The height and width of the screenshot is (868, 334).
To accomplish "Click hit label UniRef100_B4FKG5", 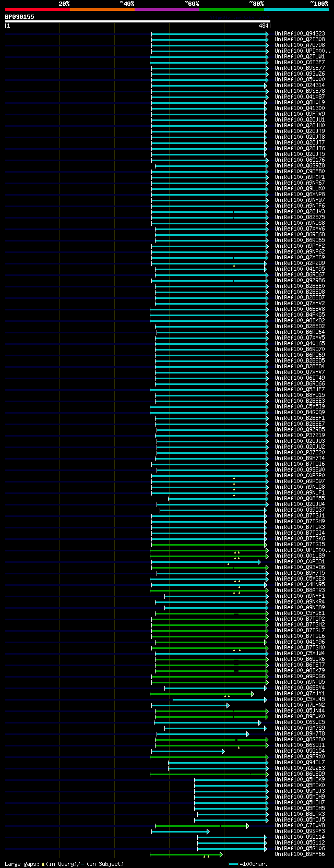I will click(x=300, y=315).
